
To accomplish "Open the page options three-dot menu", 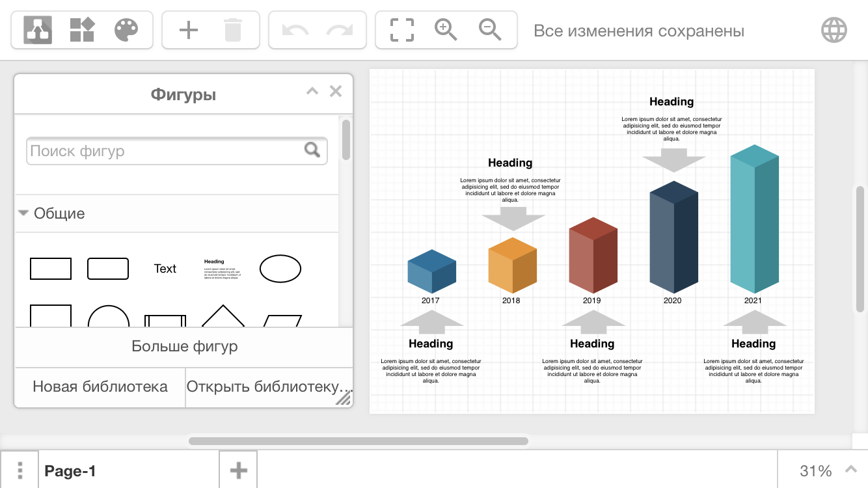I will point(20,470).
